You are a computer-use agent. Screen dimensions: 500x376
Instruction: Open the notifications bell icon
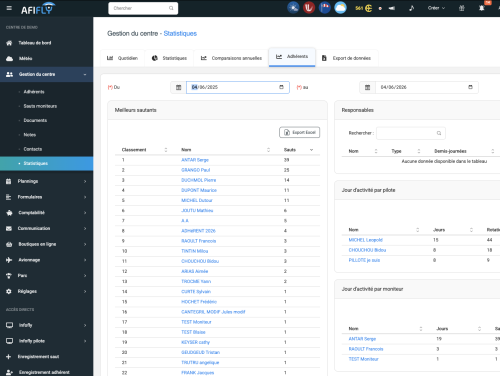coord(481,8)
